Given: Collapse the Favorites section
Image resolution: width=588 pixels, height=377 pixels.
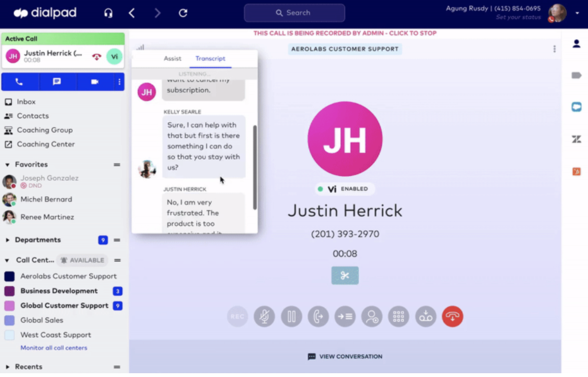Looking at the screenshot, I should click(x=7, y=164).
